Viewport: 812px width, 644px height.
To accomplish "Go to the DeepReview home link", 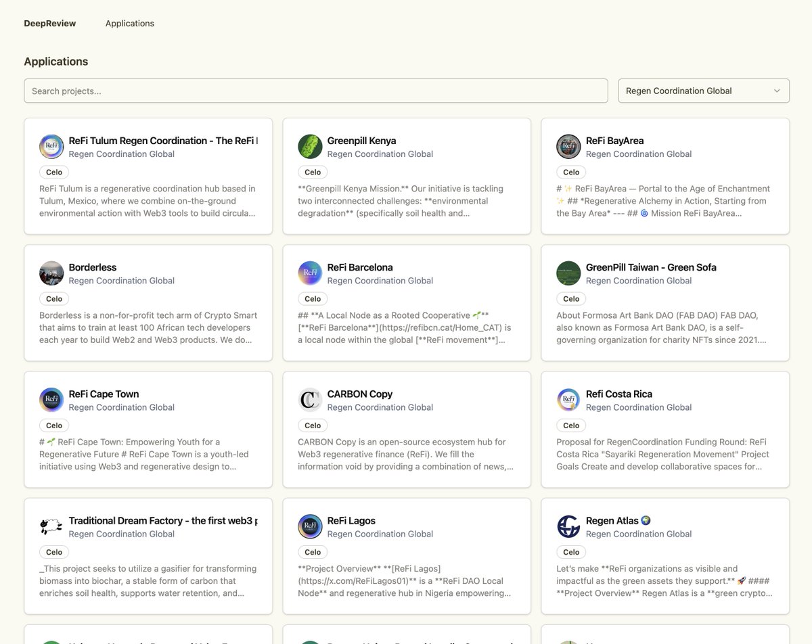I will point(50,23).
